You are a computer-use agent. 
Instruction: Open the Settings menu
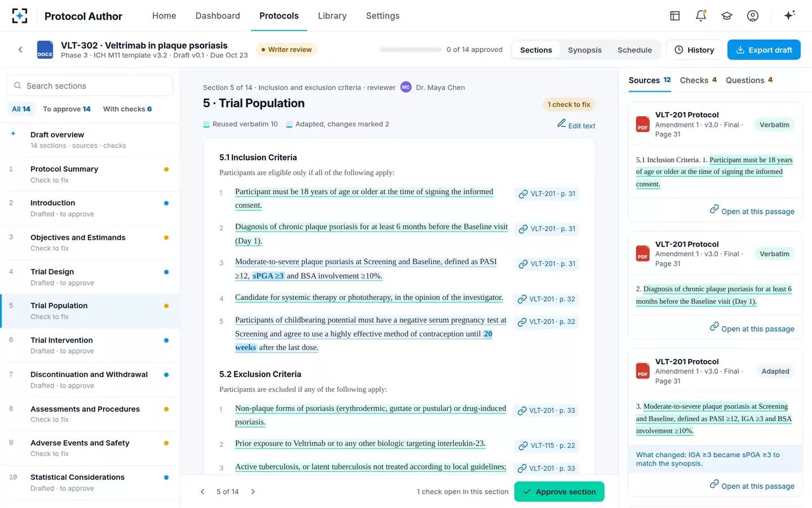pyautogui.click(x=383, y=16)
